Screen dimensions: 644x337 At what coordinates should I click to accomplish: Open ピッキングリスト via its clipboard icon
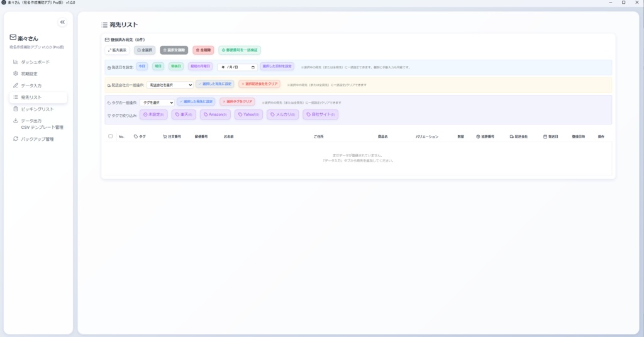click(16, 109)
